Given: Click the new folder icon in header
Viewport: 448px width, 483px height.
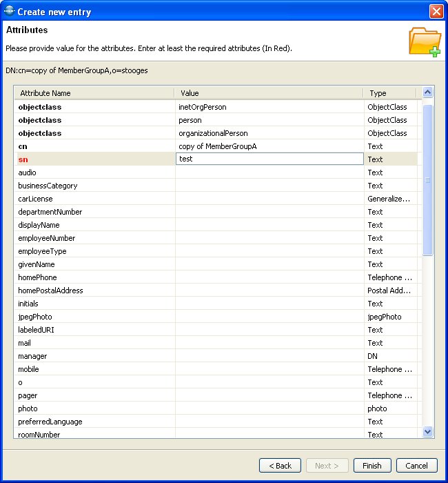Looking at the screenshot, I should pyautogui.click(x=425, y=41).
